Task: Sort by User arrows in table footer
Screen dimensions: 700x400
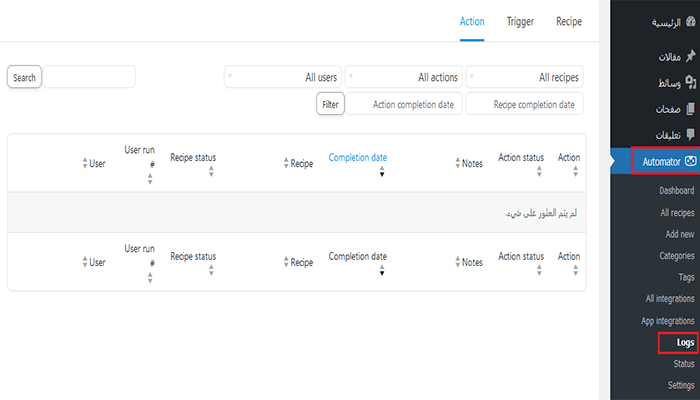Action: (85, 262)
